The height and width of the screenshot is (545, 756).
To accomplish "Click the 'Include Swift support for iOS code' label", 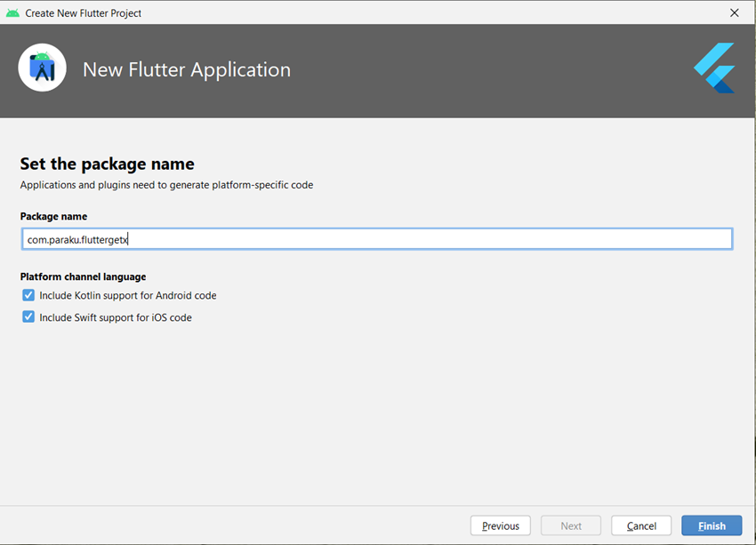I will click(116, 317).
